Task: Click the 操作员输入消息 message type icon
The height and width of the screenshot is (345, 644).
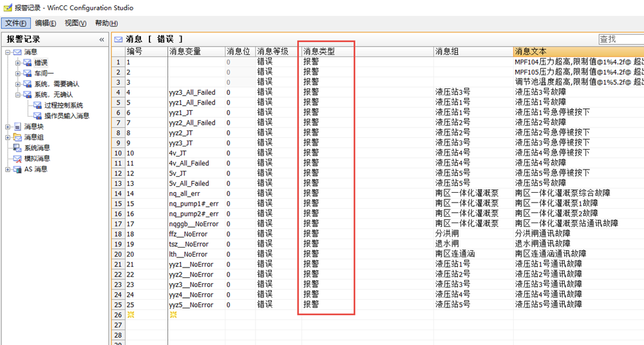Action: click(x=37, y=116)
